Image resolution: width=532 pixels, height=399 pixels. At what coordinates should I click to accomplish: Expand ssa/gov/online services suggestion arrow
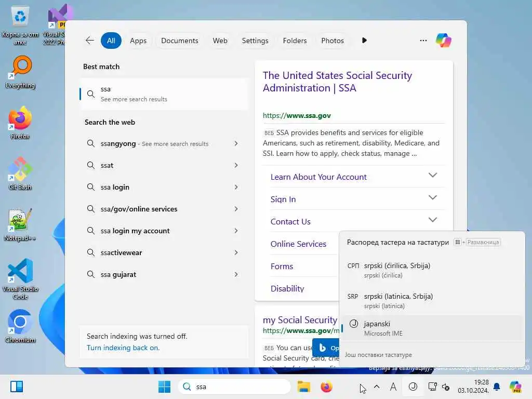[236, 209]
